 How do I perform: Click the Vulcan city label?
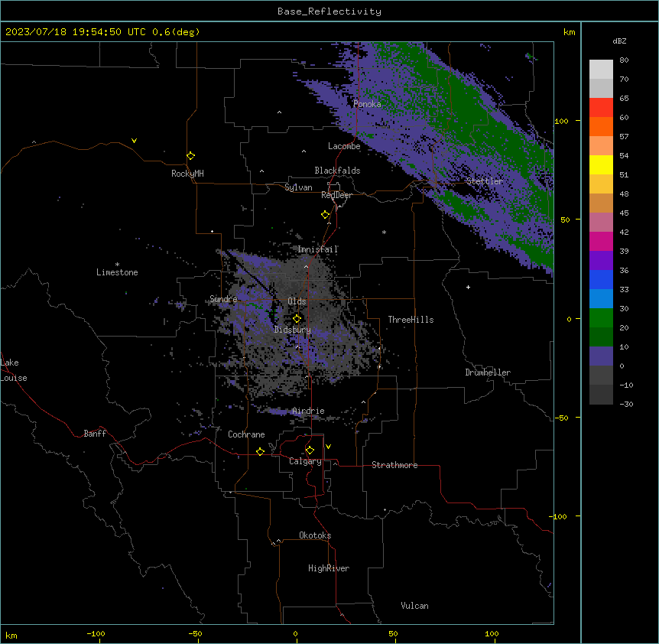415,606
